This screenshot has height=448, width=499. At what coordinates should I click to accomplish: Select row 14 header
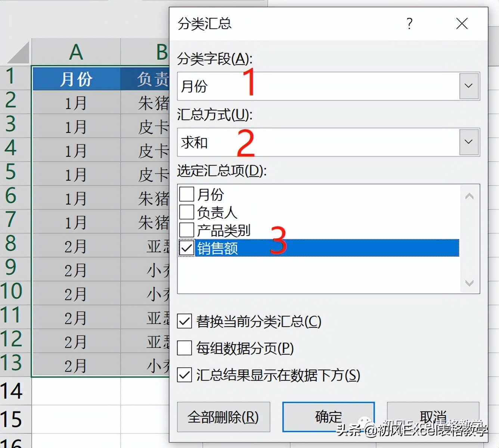pyautogui.click(x=15, y=391)
